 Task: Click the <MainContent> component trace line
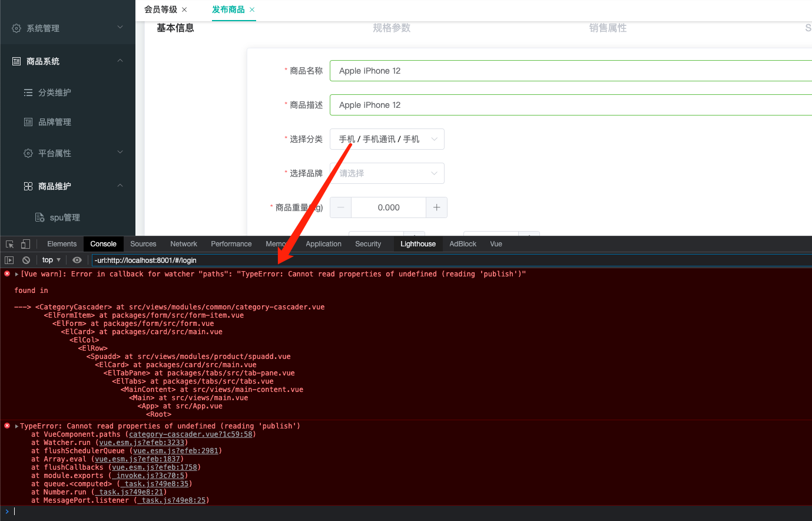(212, 390)
